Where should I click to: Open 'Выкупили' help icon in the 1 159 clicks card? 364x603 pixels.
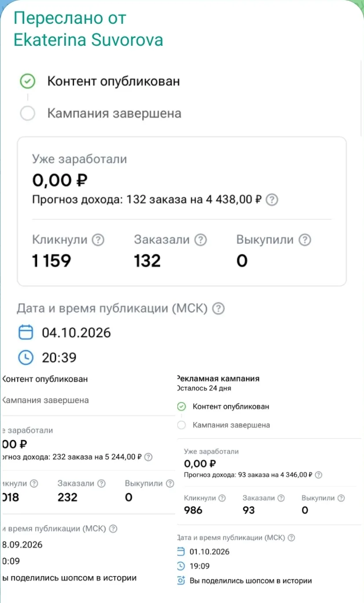pos(305,240)
